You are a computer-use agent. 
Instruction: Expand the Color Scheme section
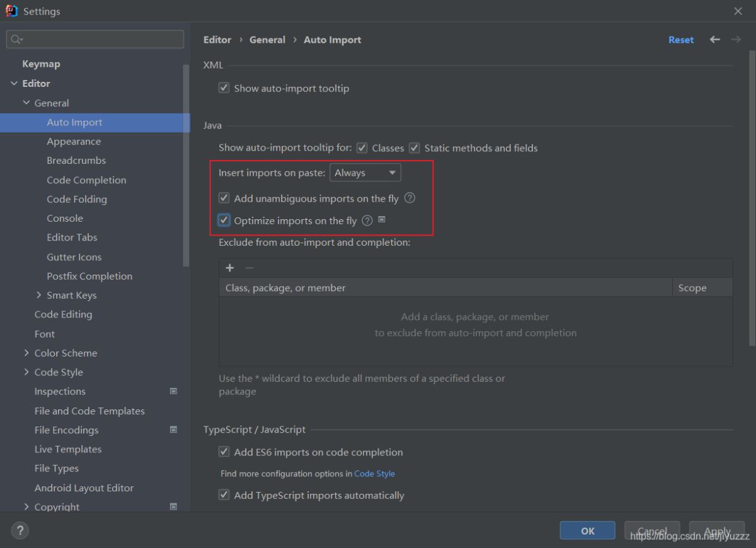(26, 353)
